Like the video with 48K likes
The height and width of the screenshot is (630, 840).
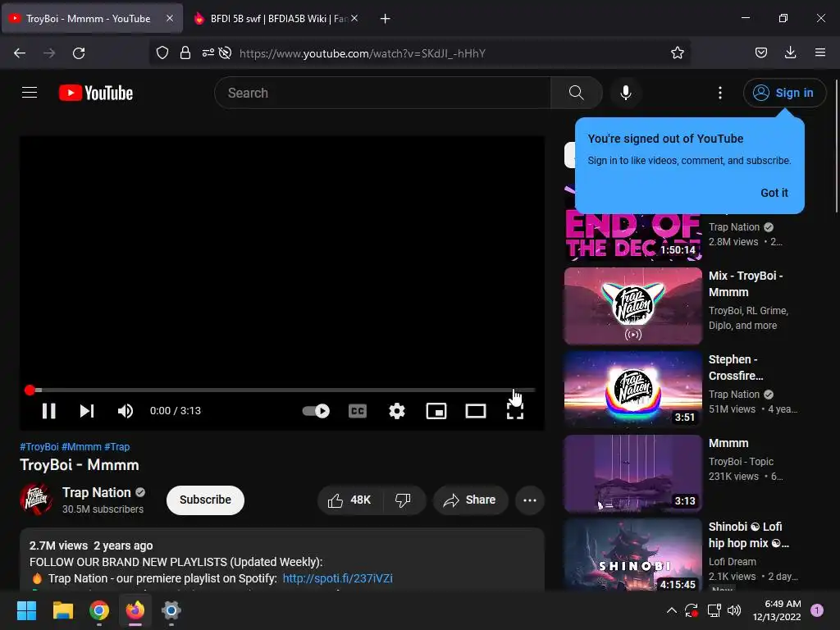coord(349,500)
